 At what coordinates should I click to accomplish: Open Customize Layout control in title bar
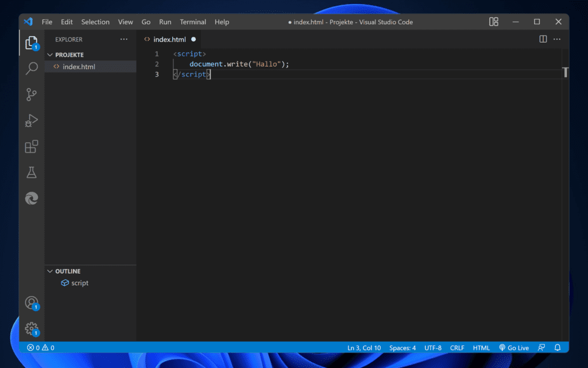pyautogui.click(x=494, y=22)
